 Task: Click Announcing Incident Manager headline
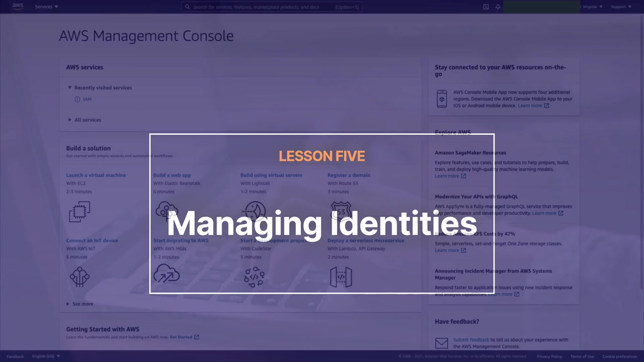click(494, 274)
